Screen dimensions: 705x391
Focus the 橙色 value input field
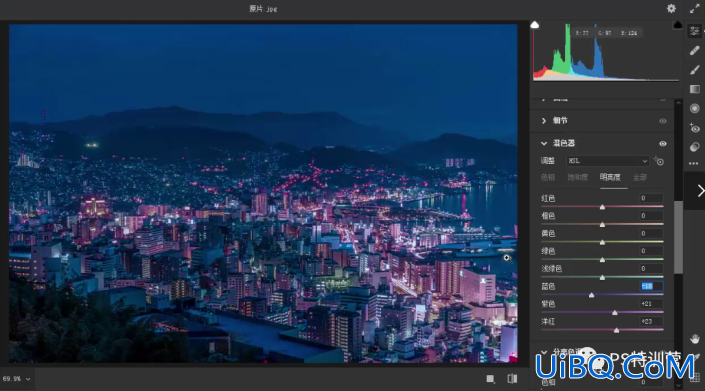(x=651, y=216)
